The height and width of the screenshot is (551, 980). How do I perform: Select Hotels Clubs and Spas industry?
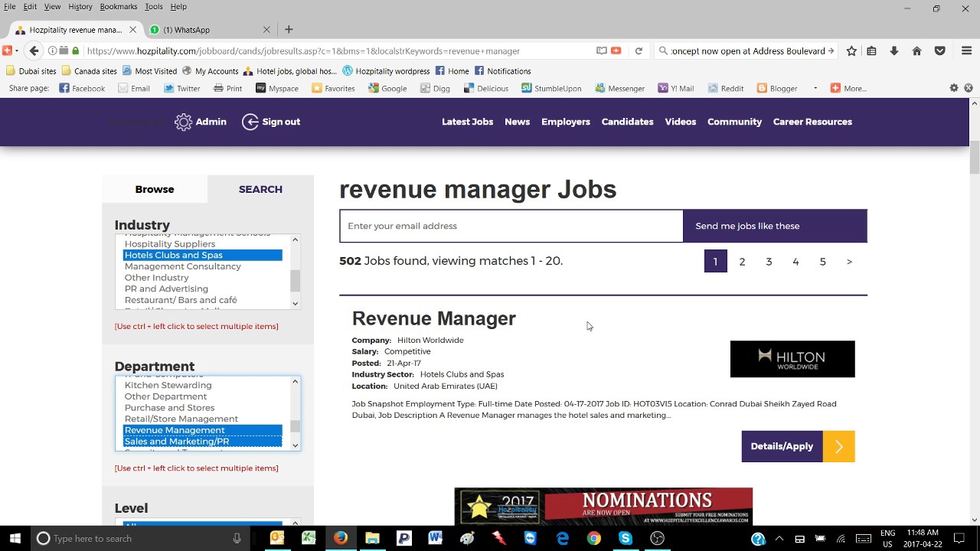(203, 255)
